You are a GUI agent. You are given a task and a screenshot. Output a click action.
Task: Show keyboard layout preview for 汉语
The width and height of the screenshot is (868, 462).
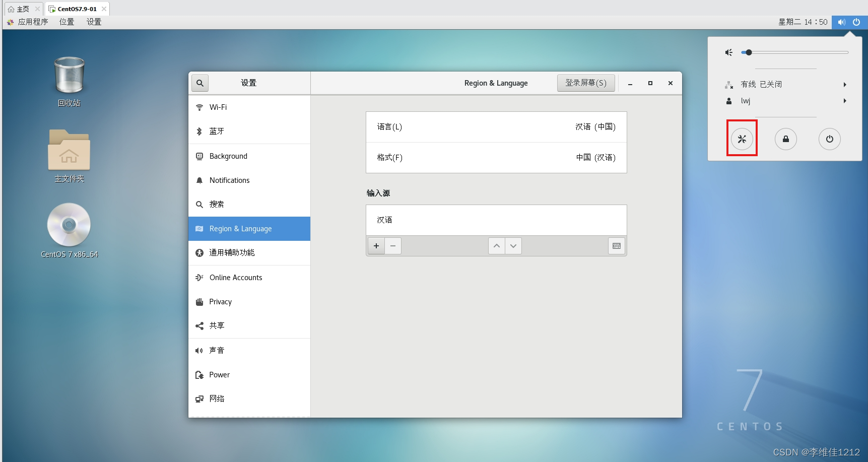(x=616, y=246)
